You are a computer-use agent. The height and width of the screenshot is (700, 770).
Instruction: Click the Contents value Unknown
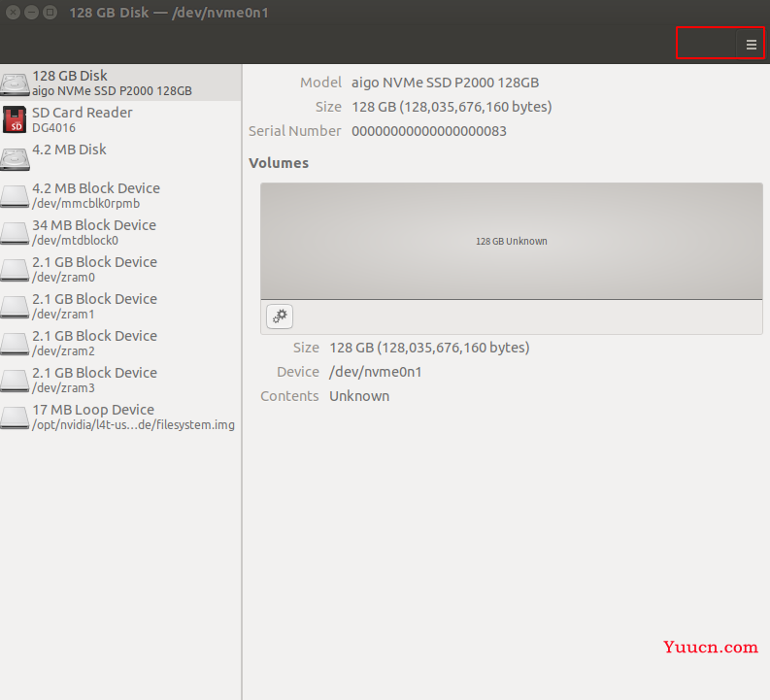359,396
